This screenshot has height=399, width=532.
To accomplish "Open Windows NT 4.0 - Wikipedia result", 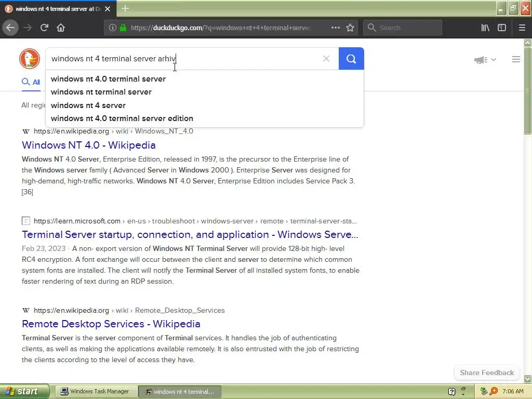I will point(88,145).
